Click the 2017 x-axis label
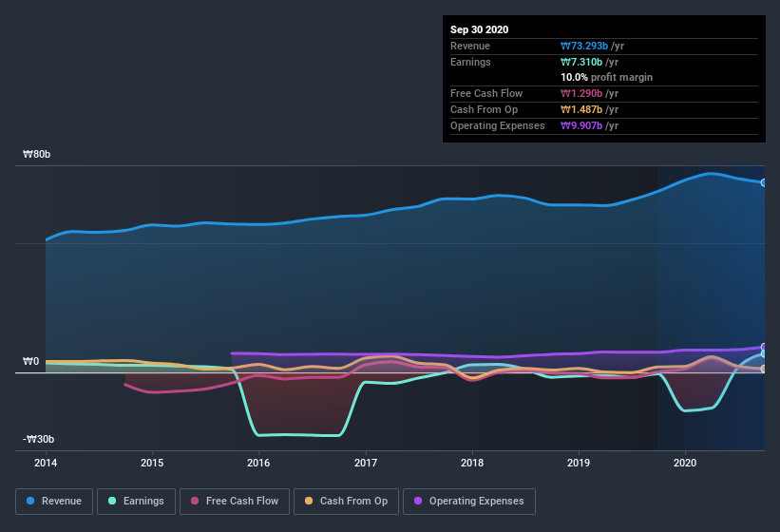The width and height of the screenshot is (780, 532). click(x=365, y=463)
